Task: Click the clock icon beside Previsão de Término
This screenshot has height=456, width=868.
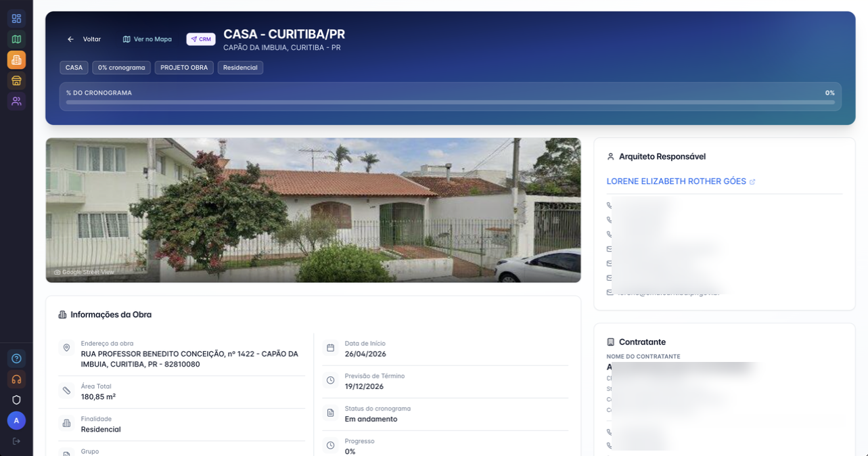Action: pos(330,380)
